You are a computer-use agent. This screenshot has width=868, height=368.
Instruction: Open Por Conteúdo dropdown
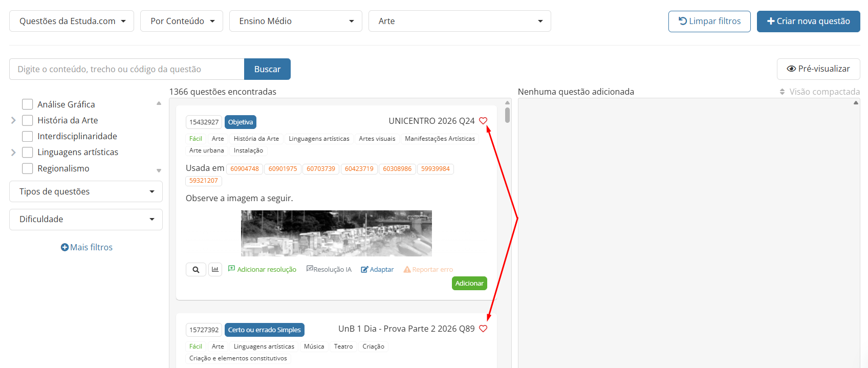point(182,21)
